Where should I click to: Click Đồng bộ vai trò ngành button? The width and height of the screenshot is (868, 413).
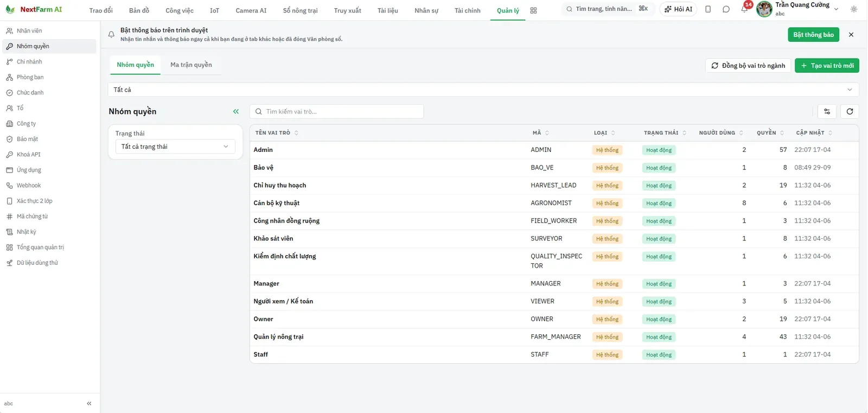[x=748, y=66]
